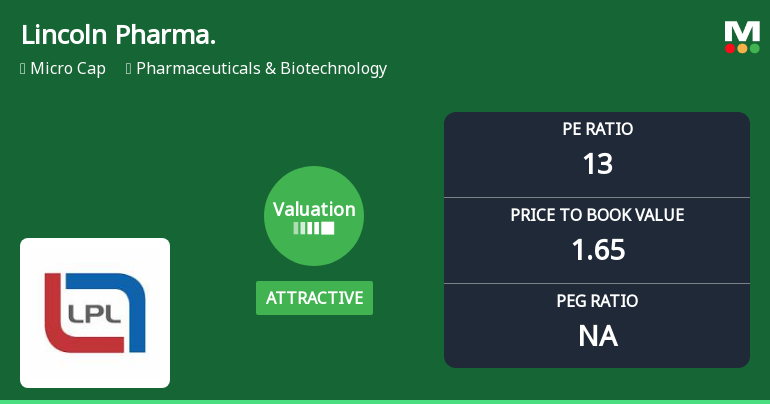
Task: Click the PE ratio value 13
Action: click(597, 163)
